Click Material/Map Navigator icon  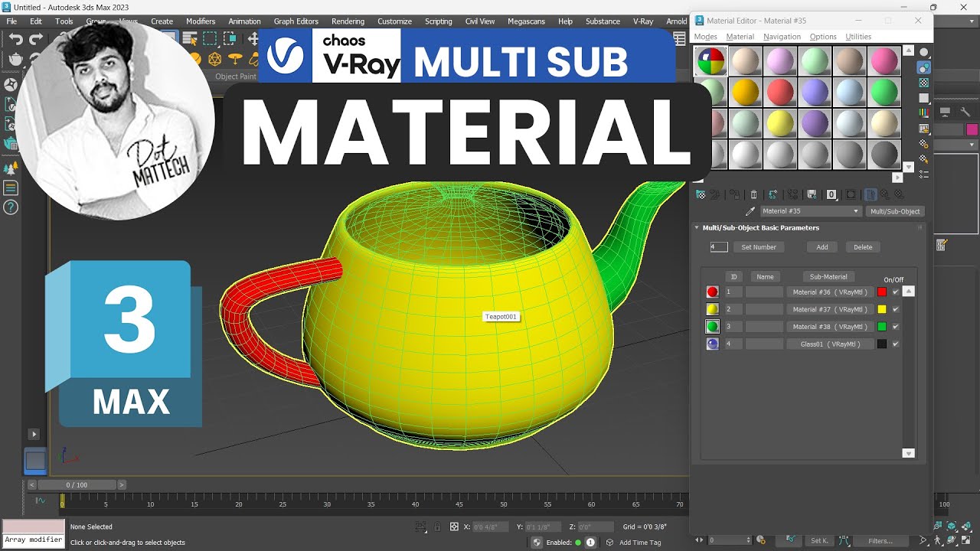point(924,174)
